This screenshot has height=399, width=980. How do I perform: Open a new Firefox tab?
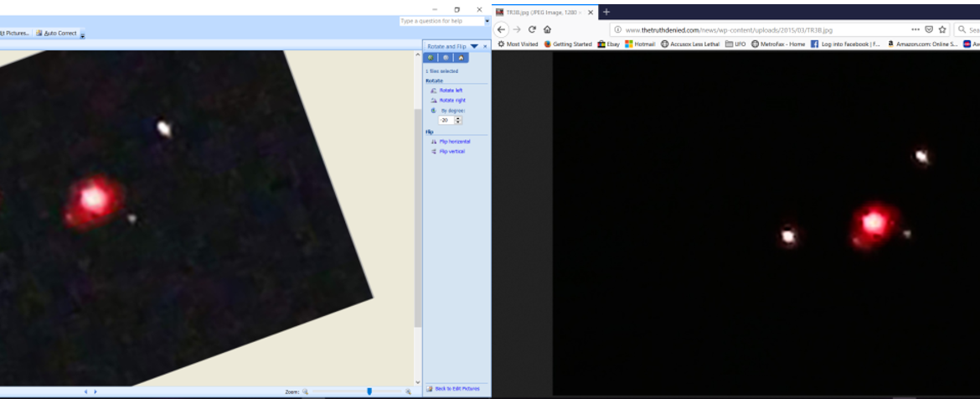tap(606, 12)
